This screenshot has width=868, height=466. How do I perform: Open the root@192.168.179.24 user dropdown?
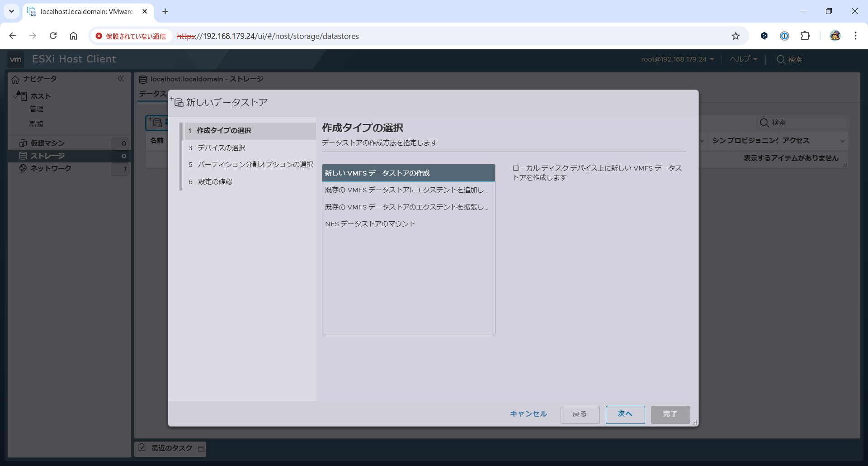[677, 59]
